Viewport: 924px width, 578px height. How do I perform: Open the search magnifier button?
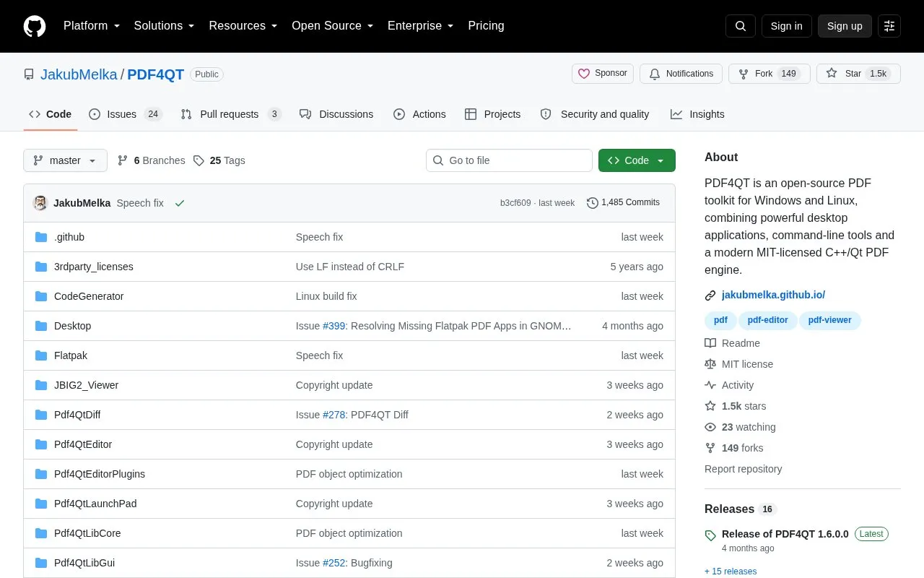pyautogui.click(x=741, y=26)
